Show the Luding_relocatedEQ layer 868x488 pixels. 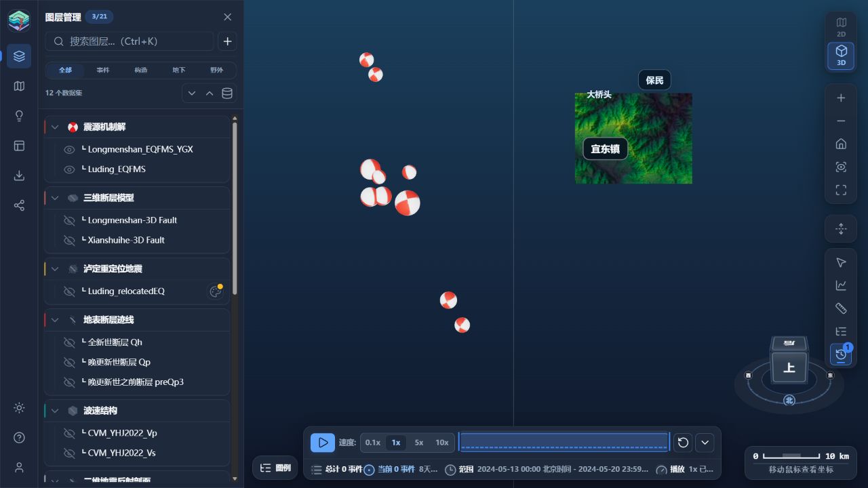click(x=69, y=291)
